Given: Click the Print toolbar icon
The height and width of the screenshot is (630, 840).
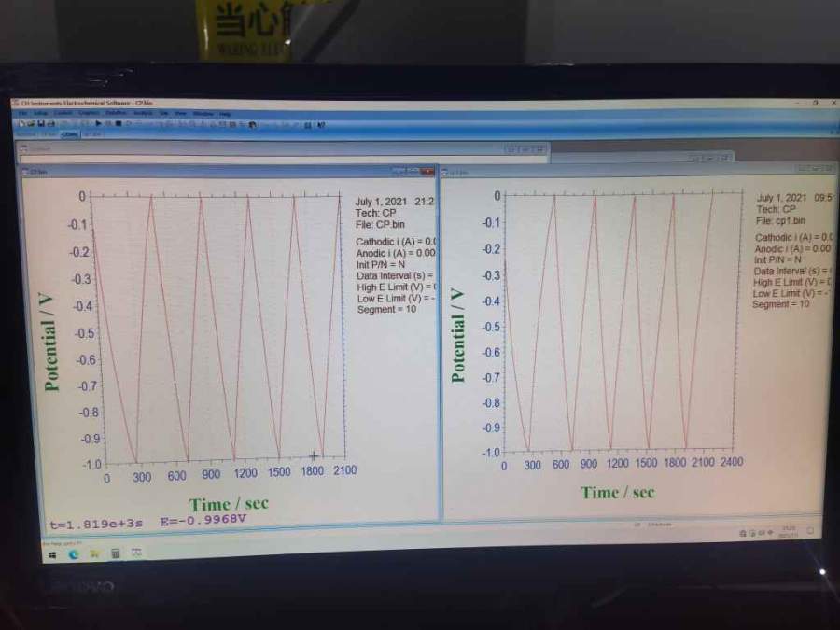Looking at the screenshot, I should coord(51,123).
